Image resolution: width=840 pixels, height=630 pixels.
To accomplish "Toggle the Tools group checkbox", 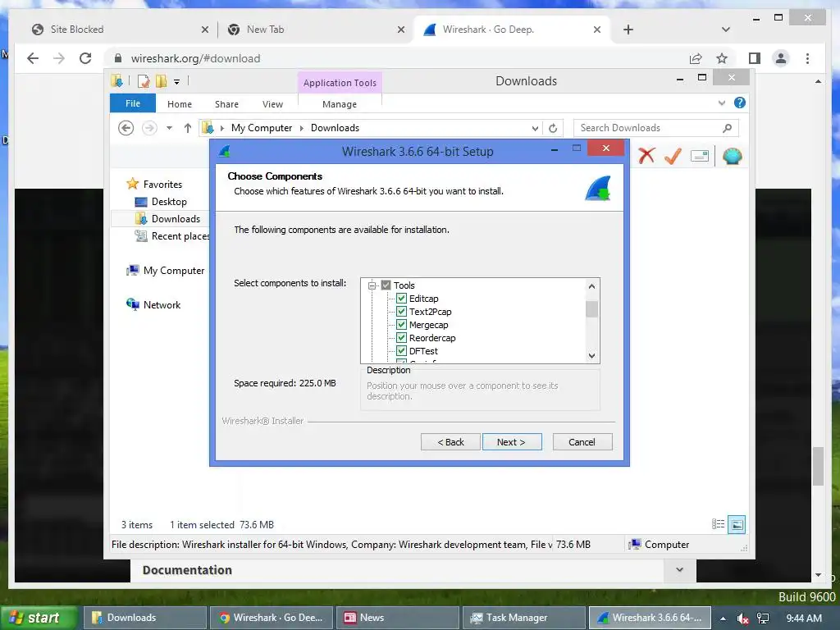I will pos(386,285).
